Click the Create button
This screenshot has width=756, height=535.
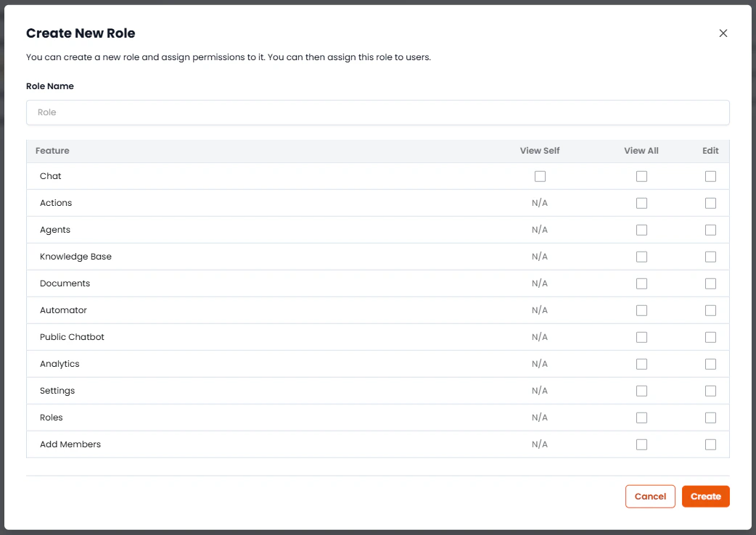pos(705,496)
